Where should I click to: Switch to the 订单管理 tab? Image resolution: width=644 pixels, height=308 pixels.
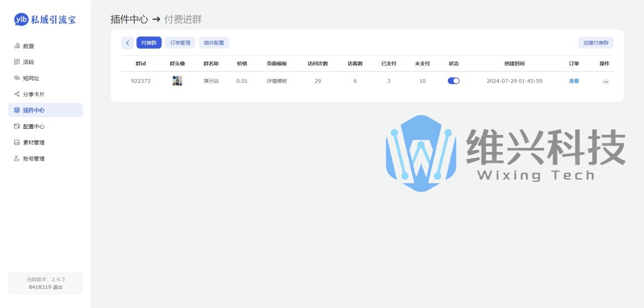point(180,43)
